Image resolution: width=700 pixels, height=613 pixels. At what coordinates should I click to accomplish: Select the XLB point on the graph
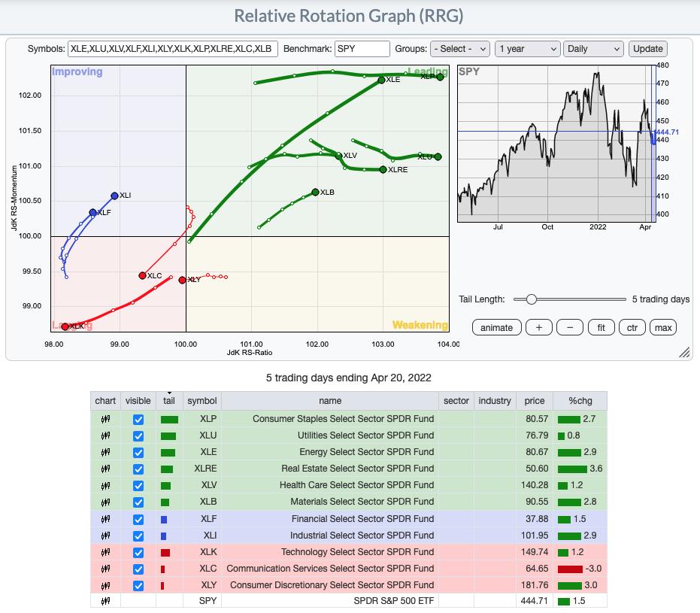pos(315,192)
